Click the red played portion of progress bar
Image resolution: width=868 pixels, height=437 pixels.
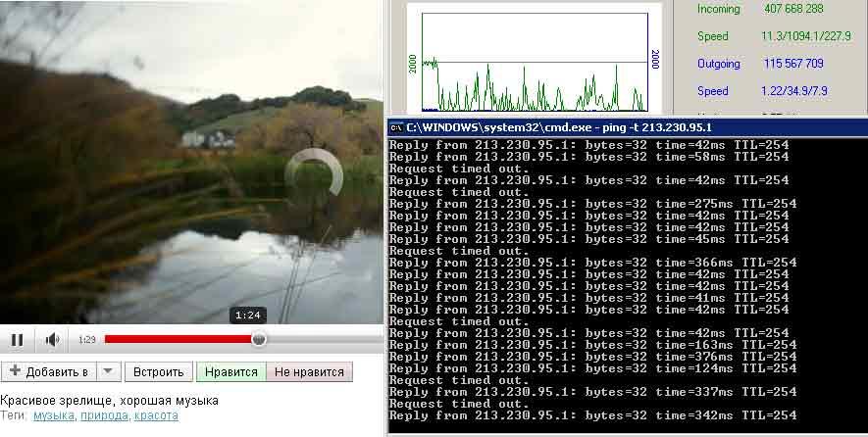coord(177,339)
